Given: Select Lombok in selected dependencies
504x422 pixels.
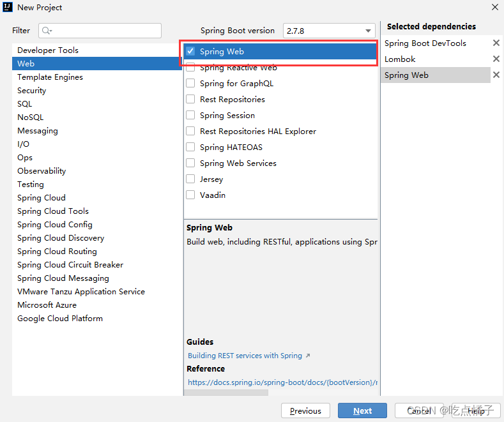Looking at the screenshot, I should [x=436, y=59].
